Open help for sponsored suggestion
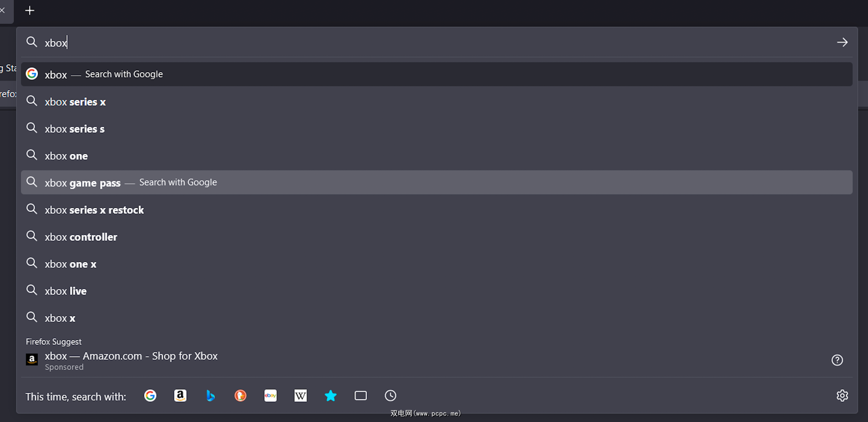Screen dimensions: 868x422 (837, 360)
